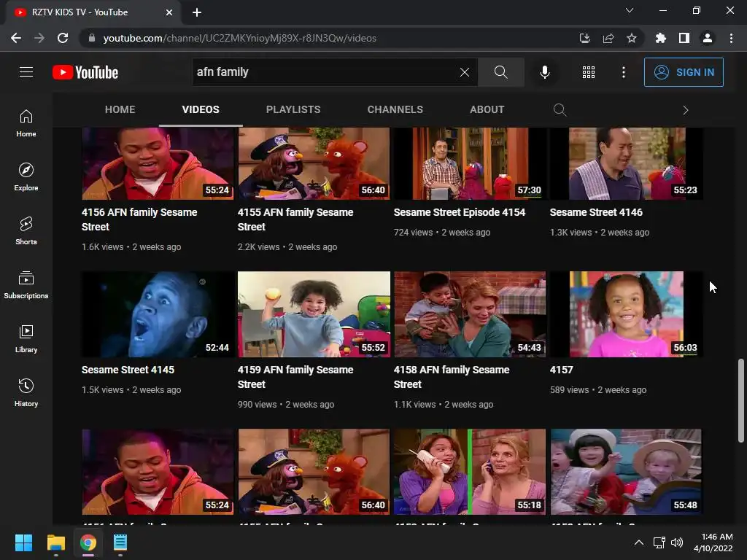This screenshot has width=747, height=560.
Task: Click the page vertical scrollbar thumb
Action: click(741, 401)
